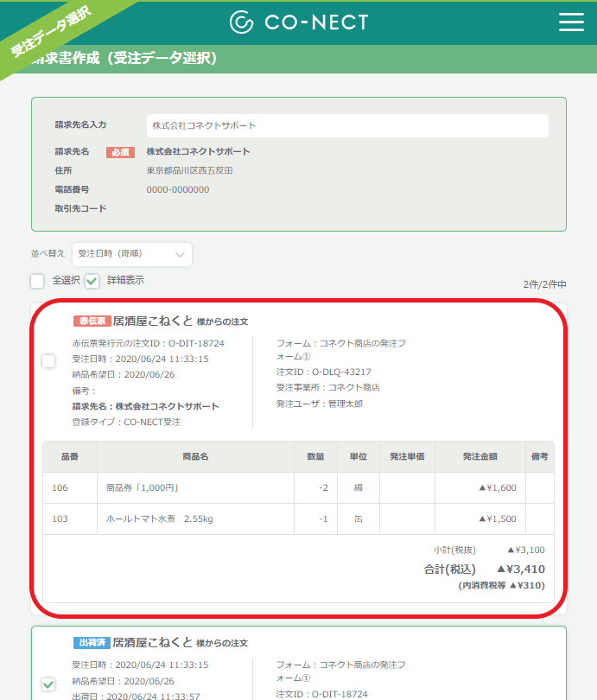597x700 pixels.
Task: Click the 出荷済 badge
Action: click(x=92, y=642)
